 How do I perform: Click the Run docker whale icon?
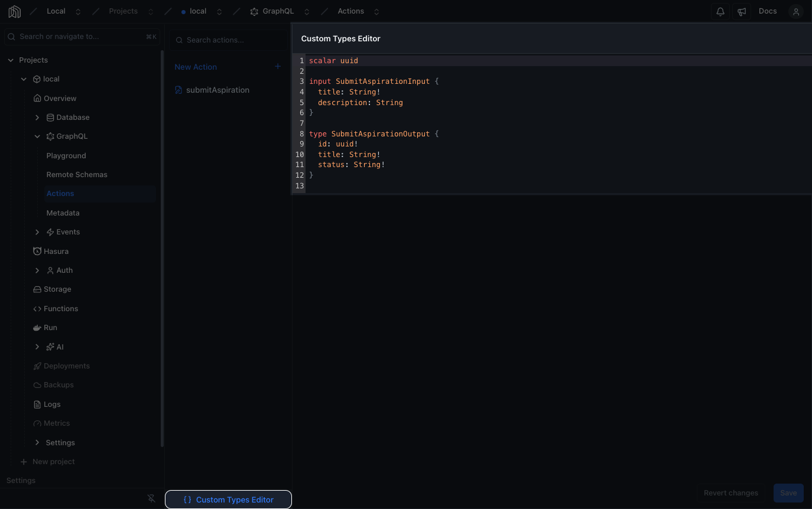pyautogui.click(x=37, y=328)
